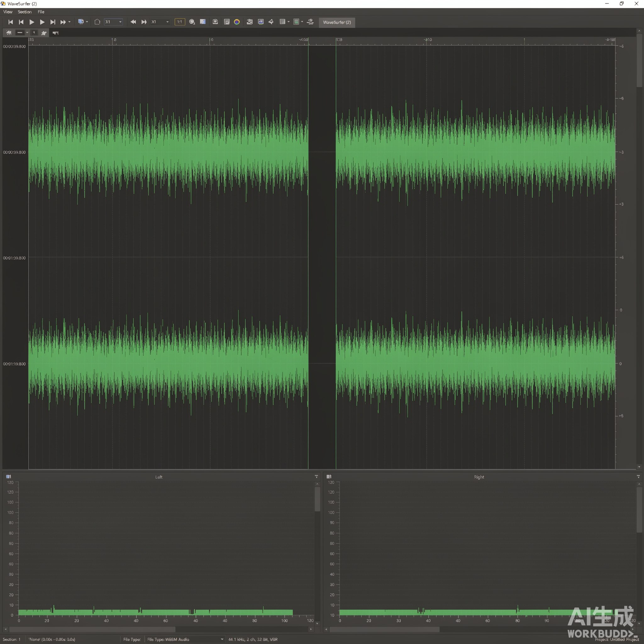Screen dimensions: 644x644
Task: Click the pentagon home-shaped icon
Action: coord(97,22)
